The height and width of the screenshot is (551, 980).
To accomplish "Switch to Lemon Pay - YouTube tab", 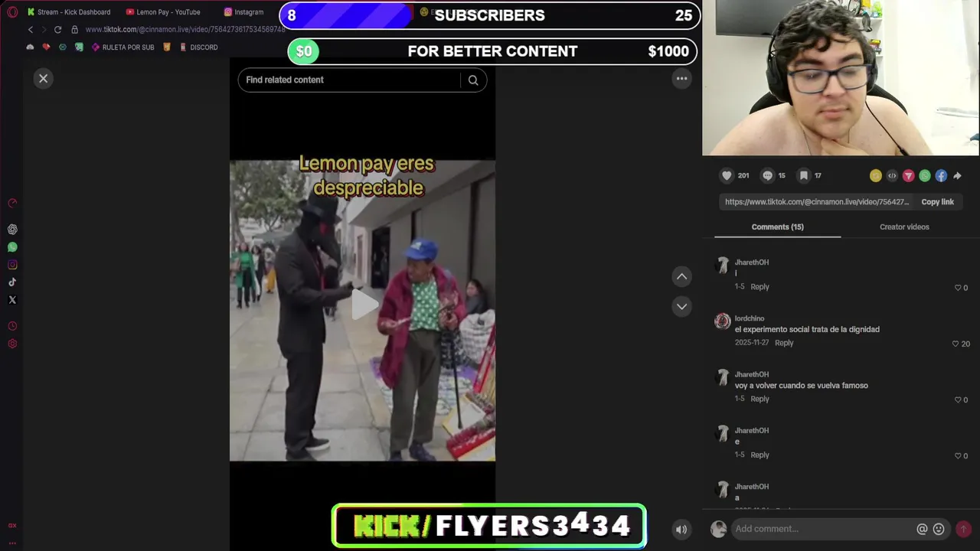I will point(162,12).
